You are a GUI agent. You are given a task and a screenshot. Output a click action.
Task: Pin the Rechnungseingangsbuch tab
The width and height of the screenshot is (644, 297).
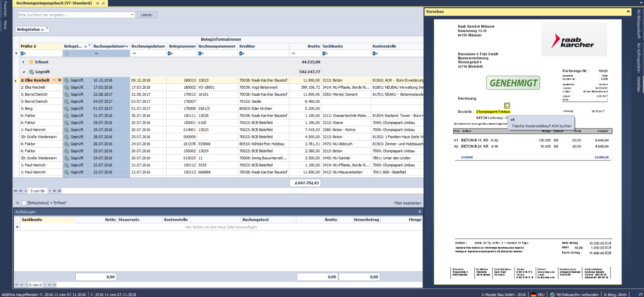(x=98, y=3)
